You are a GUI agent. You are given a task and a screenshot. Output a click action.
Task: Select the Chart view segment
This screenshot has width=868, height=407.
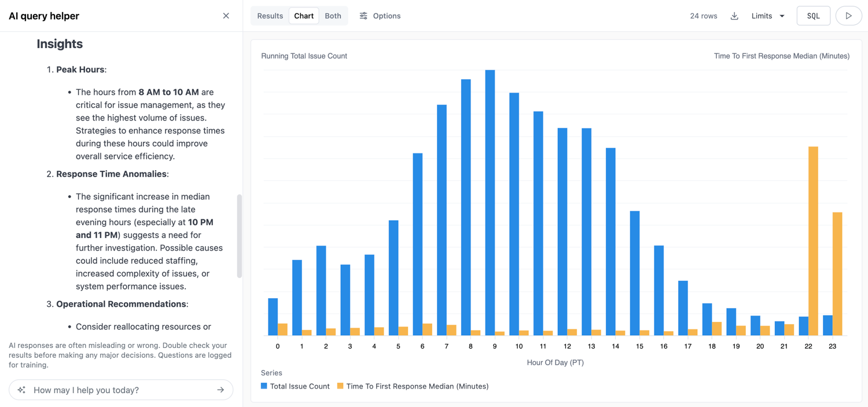303,16
